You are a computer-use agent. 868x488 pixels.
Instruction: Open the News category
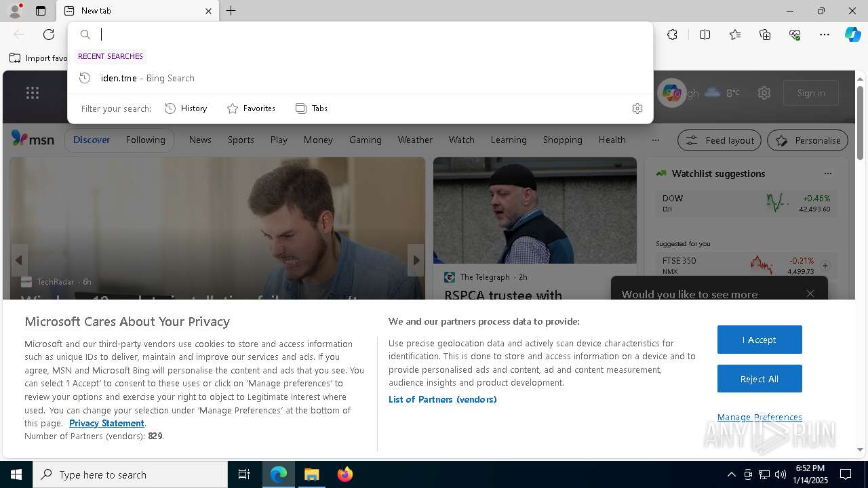(x=200, y=140)
